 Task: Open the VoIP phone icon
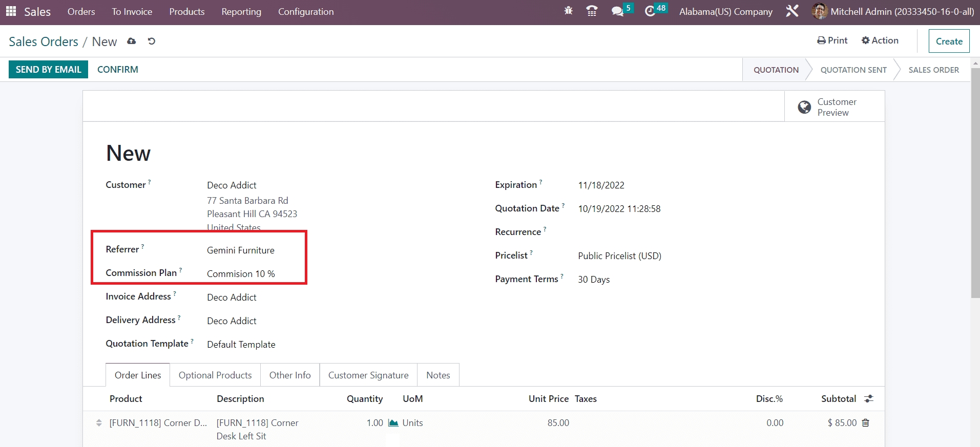click(x=592, y=11)
